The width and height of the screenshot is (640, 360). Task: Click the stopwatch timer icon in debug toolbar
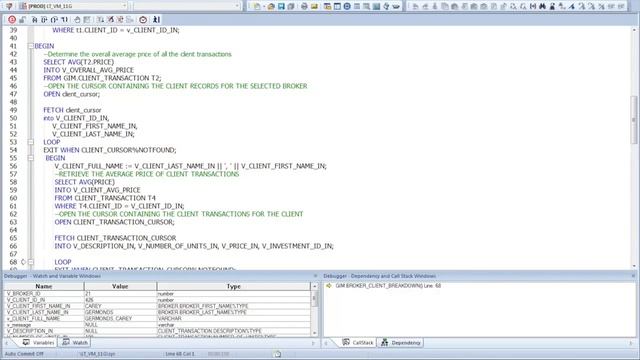pos(143,20)
